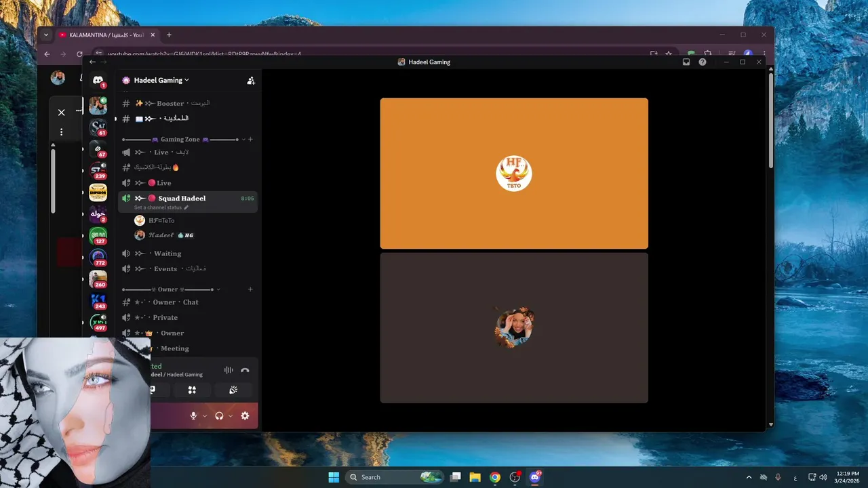Select the Squad Hadeel voice channel
The image size is (868, 488).
188,198
